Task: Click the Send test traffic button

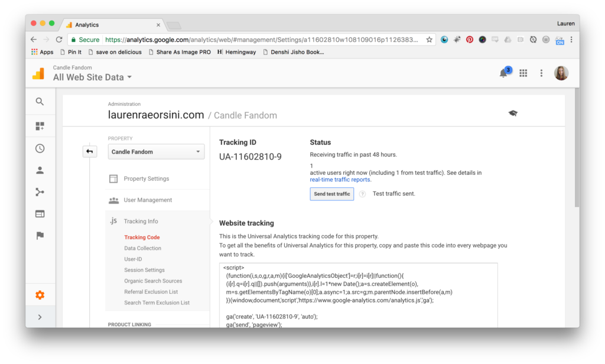Action: 332,194
